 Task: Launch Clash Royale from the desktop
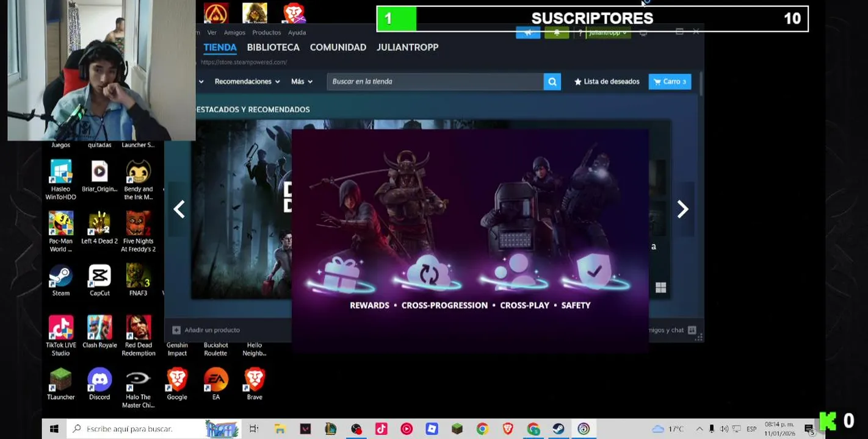[x=99, y=332]
